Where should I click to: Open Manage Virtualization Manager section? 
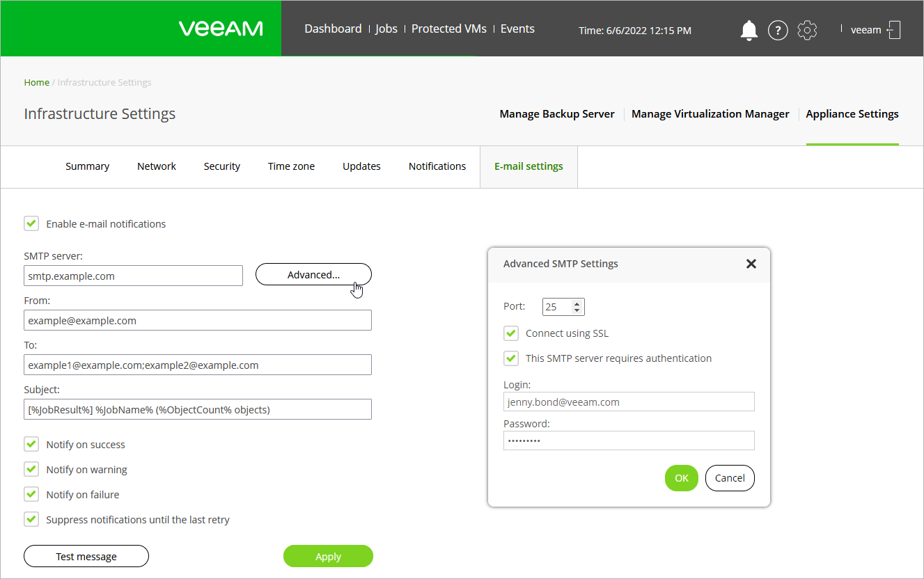pos(710,114)
